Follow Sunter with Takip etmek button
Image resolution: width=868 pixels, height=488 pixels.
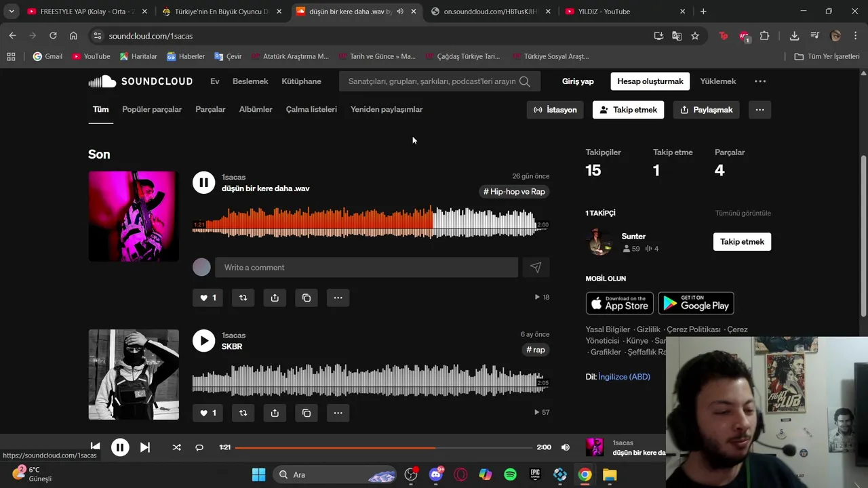(x=742, y=242)
